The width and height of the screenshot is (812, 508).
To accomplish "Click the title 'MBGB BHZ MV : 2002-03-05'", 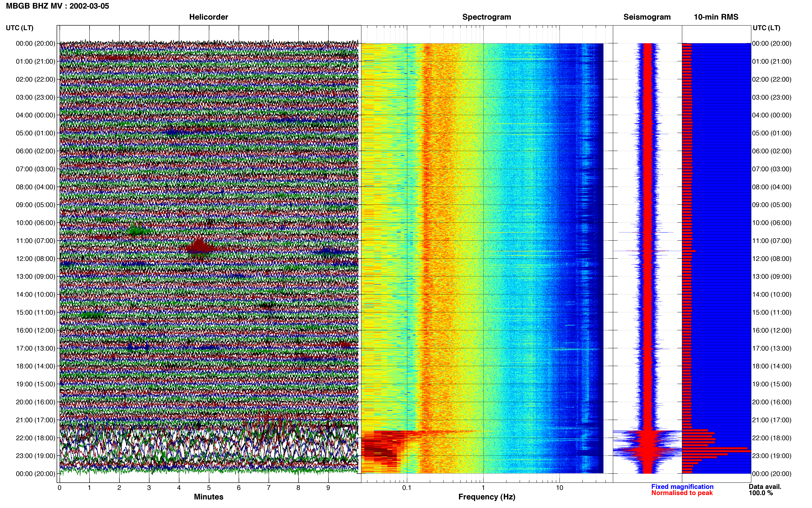I will (x=57, y=6).
